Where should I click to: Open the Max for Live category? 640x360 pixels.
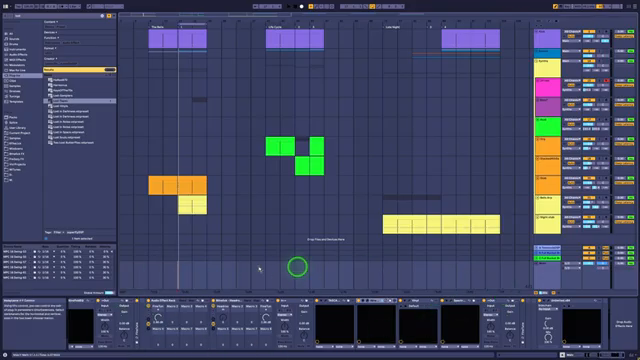click(17, 70)
